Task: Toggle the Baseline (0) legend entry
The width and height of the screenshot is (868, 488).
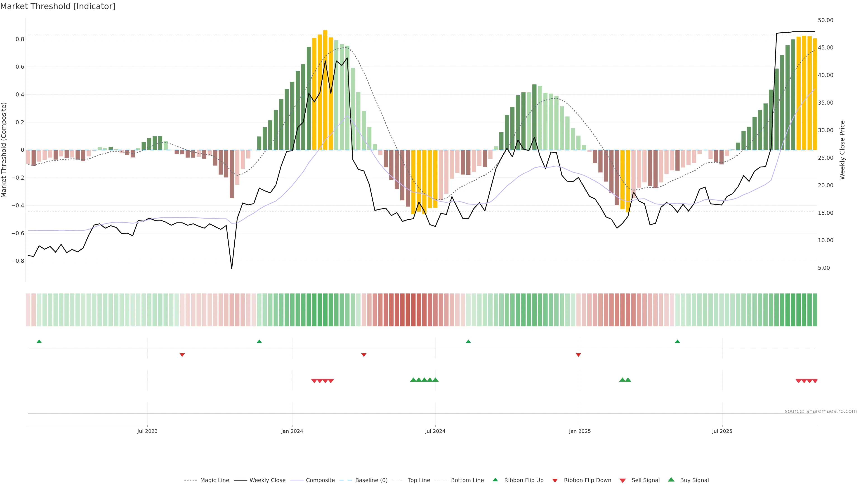Action: 371,480
